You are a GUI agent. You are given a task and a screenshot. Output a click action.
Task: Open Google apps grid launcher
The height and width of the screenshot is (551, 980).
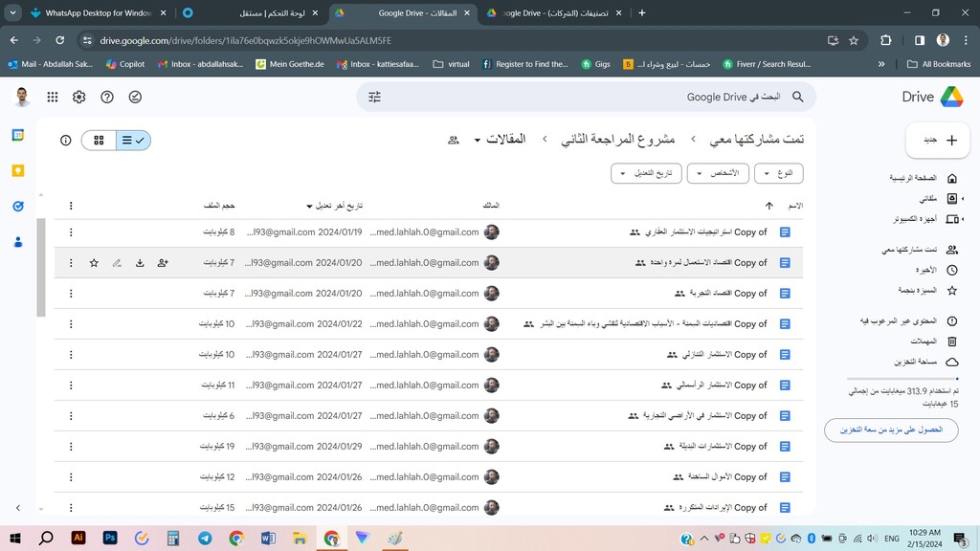[53, 97]
